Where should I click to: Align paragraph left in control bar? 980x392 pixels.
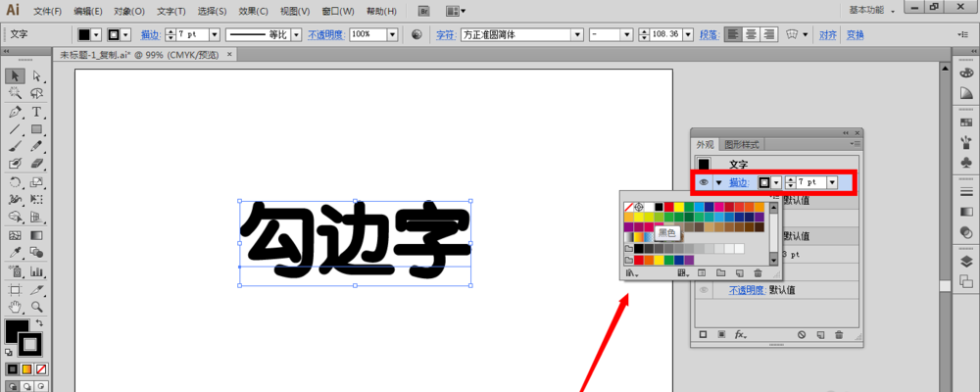(731, 34)
